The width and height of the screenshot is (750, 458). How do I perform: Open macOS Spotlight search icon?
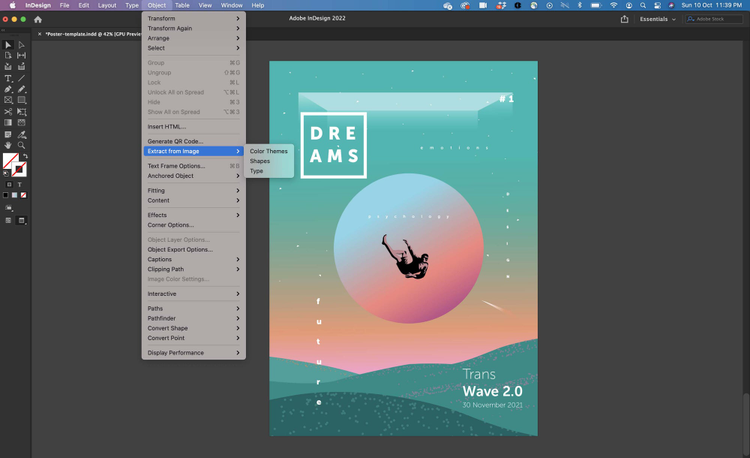pos(643,5)
